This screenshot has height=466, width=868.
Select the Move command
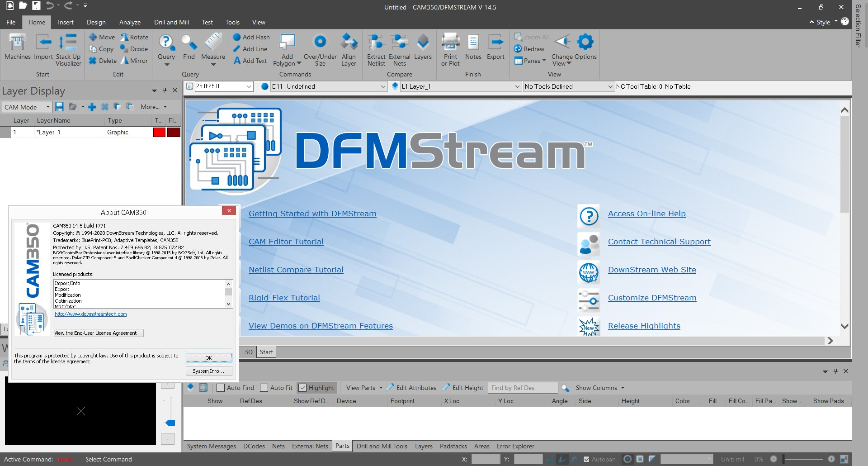coord(102,37)
